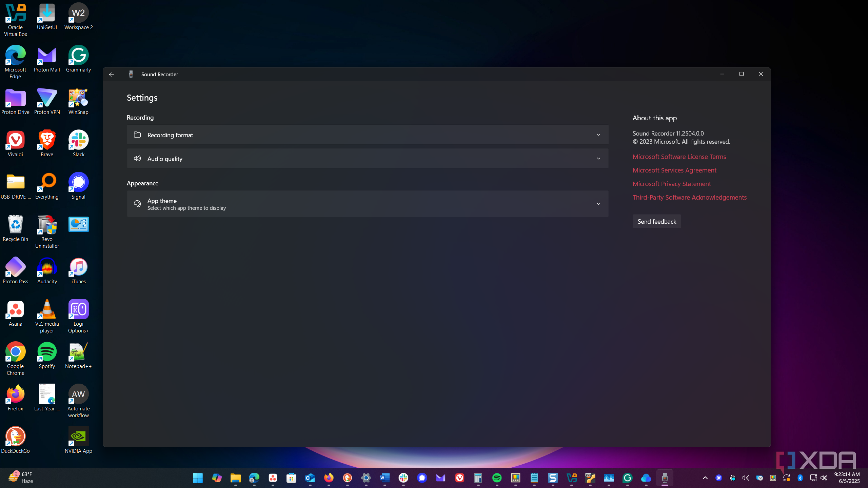
Task: Select the Signal desktop icon
Action: point(78,186)
